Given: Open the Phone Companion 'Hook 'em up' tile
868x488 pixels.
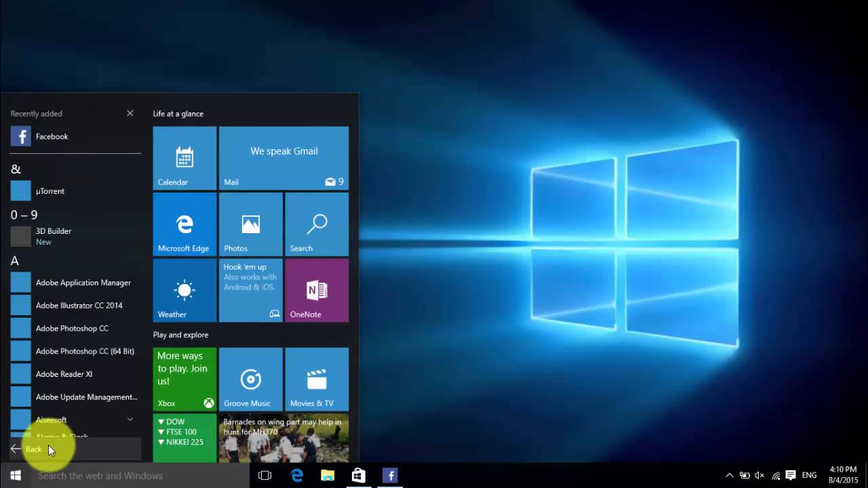Looking at the screenshot, I should pos(250,290).
